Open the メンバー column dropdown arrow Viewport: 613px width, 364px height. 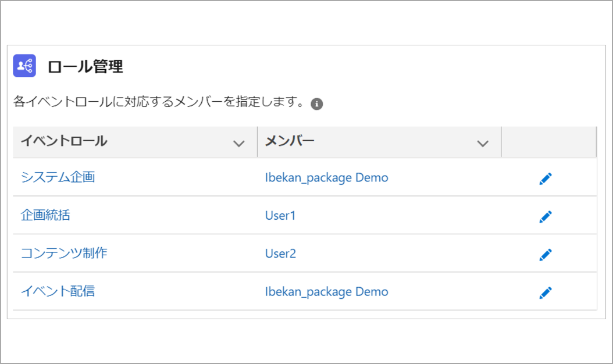click(x=482, y=143)
